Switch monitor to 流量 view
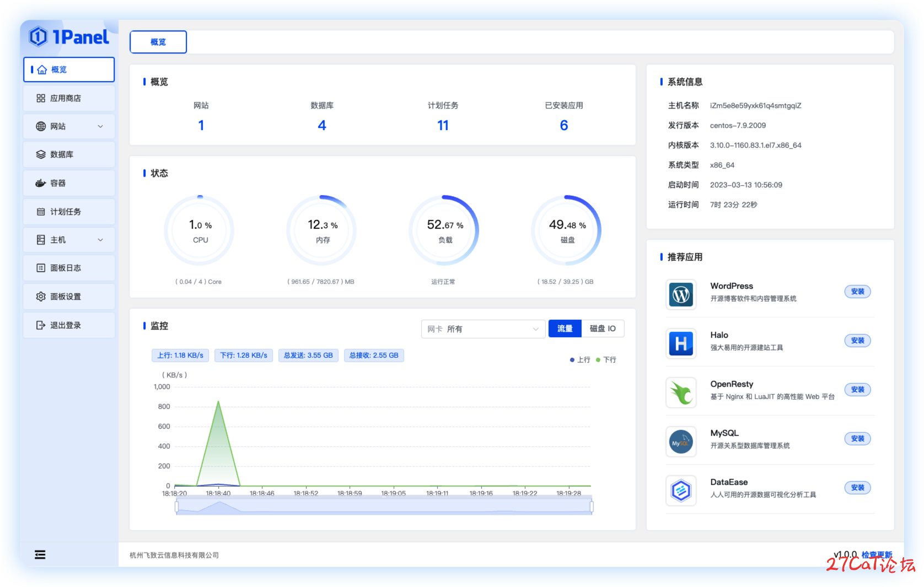This screenshot has width=924, height=587. [565, 328]
